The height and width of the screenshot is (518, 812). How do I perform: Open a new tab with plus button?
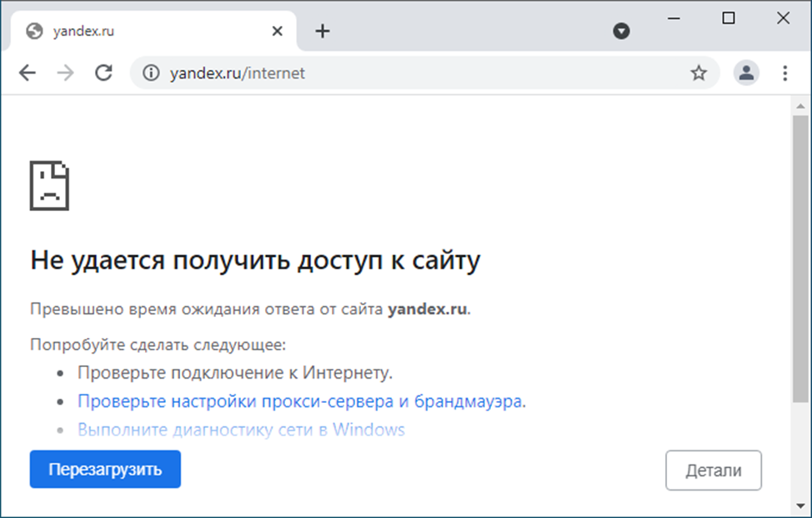pos(323,31)
